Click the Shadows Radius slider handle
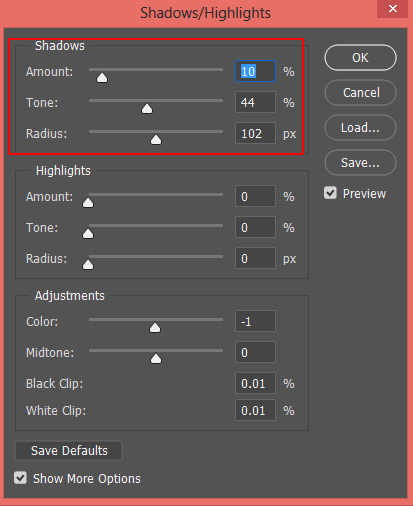The width and height of the screenshot is (413, 506). [156, 140]
